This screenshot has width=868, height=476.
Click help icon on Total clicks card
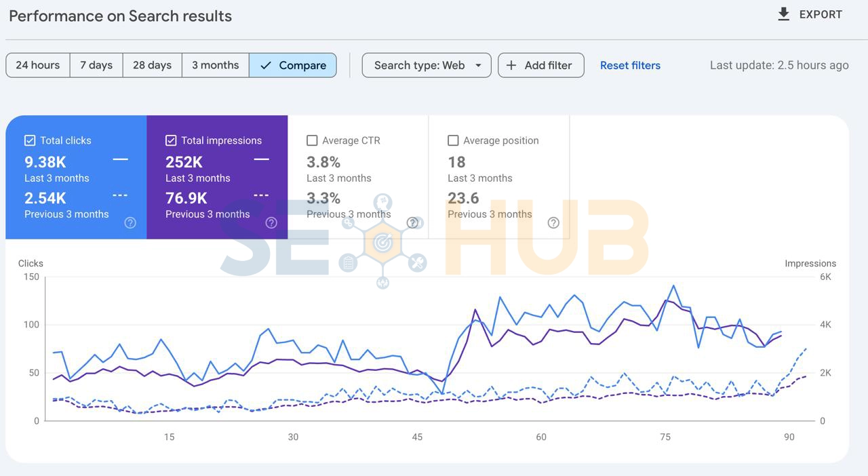[x=130, y=223]
